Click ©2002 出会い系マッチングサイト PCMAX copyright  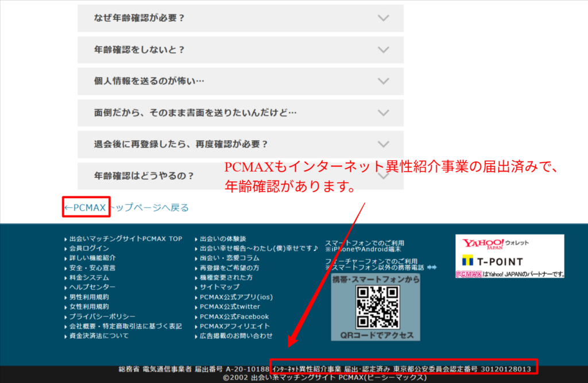click(x=325, y=378)
